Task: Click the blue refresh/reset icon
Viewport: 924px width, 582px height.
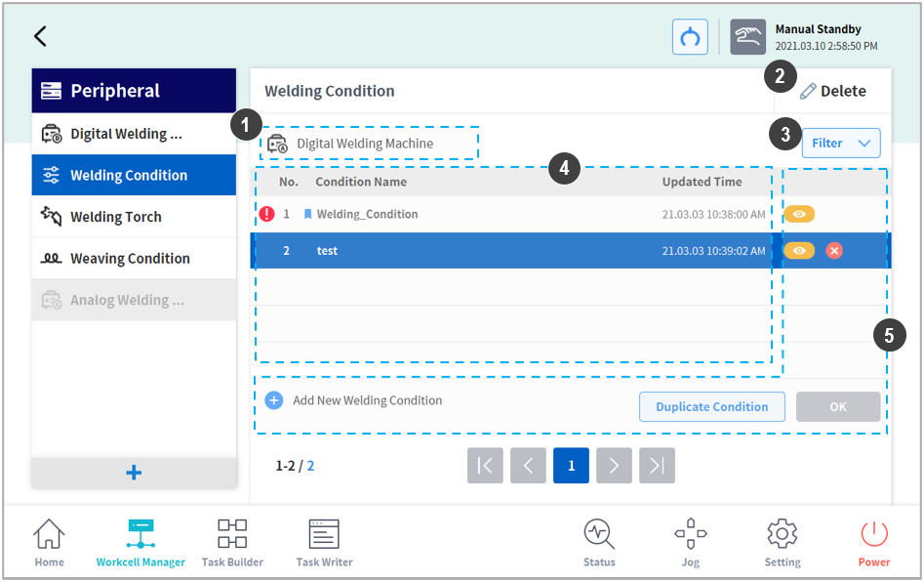Action: coord(690,37)
